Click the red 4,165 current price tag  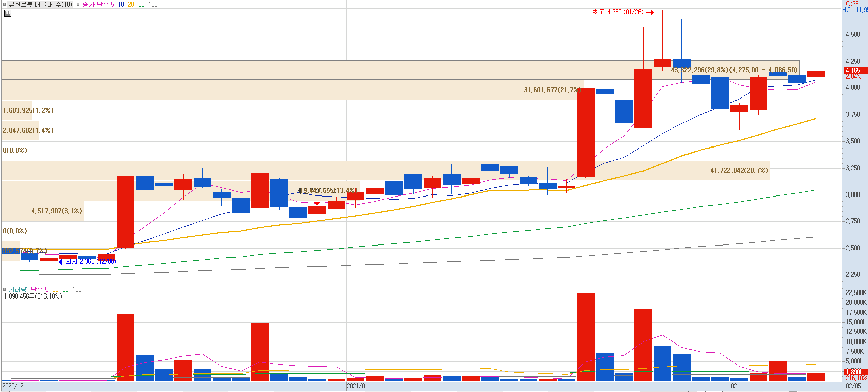tap(855, 70)
